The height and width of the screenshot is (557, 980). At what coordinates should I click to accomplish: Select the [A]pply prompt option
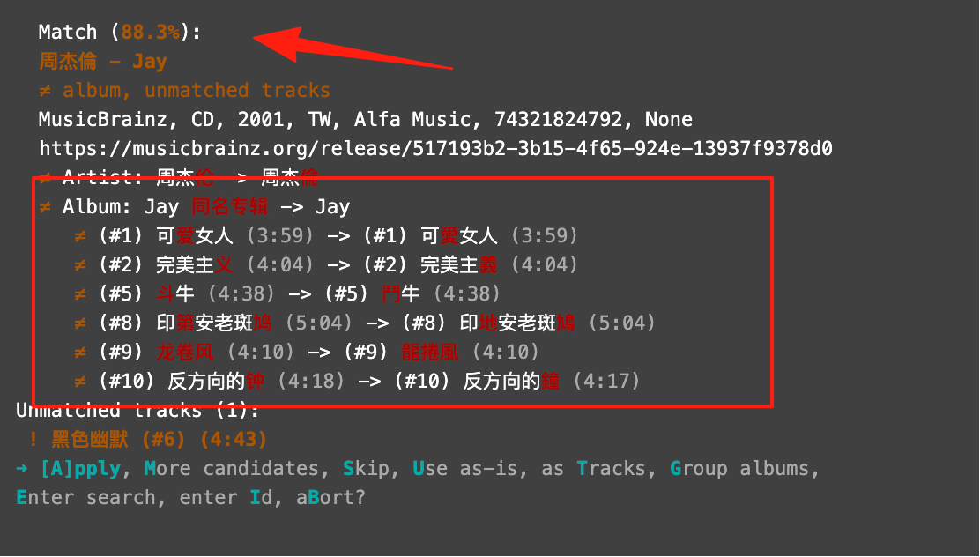click(80, 468)
